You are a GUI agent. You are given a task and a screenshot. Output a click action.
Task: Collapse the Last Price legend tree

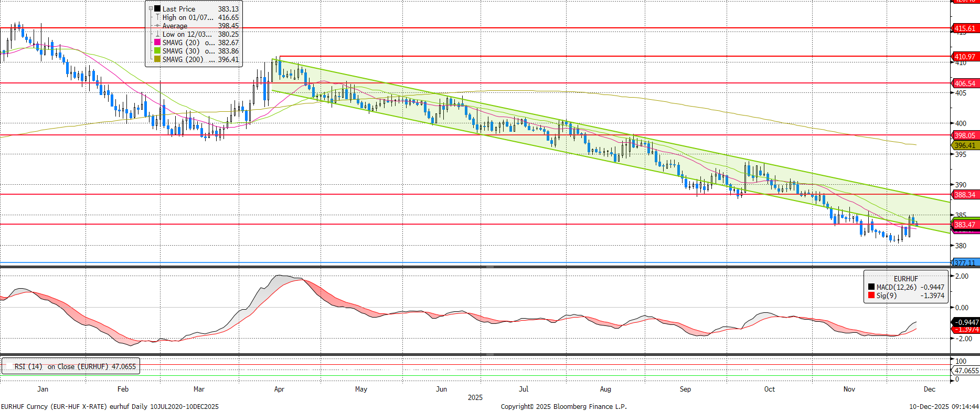[151, 9]
